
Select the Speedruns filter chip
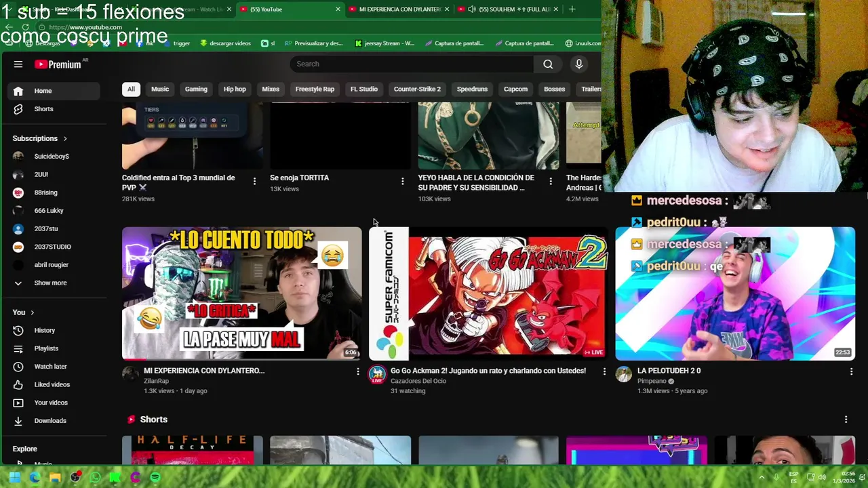[472, 89]
